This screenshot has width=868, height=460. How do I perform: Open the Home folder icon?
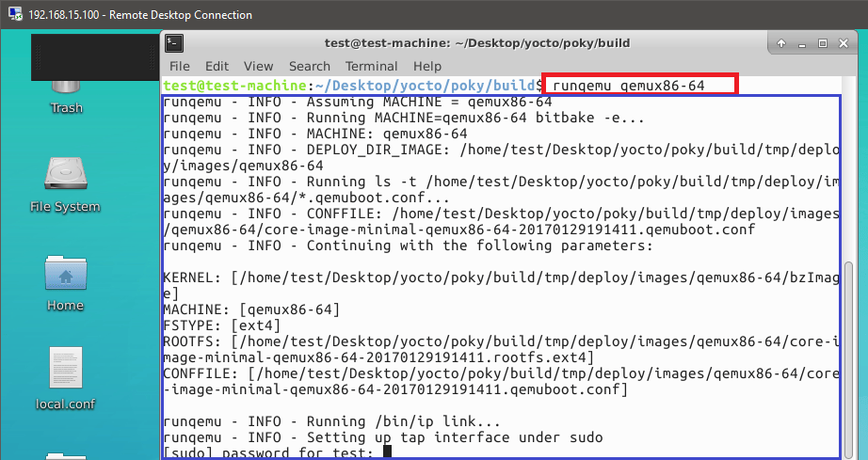tap(66, 276)
